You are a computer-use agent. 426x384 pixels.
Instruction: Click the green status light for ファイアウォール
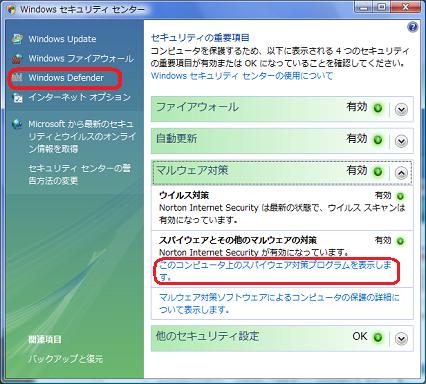click(x=378, y=108)
